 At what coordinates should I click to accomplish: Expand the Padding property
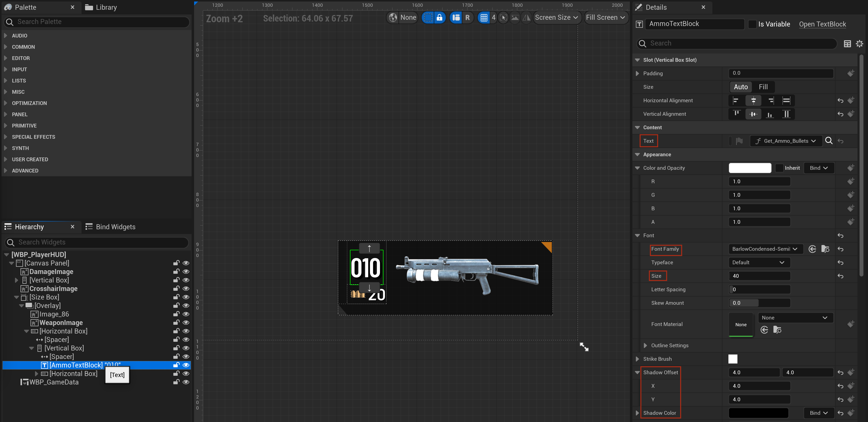pos(637,73)
